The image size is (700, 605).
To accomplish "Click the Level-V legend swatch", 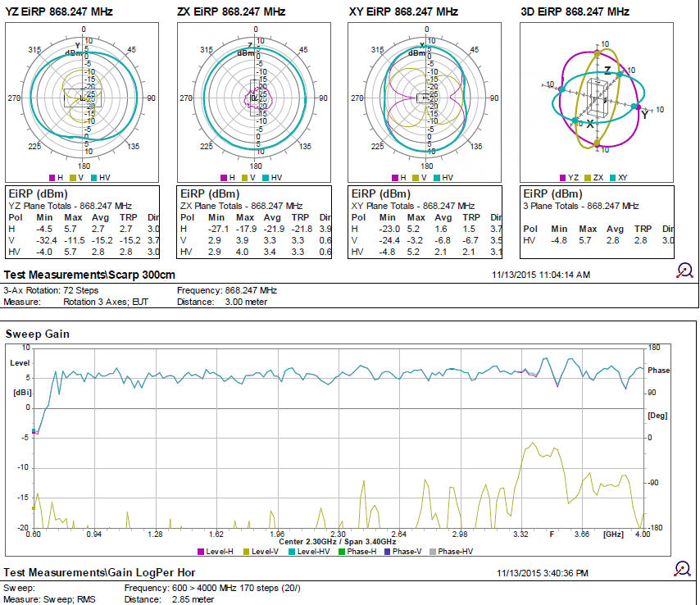I will (247, 552).
